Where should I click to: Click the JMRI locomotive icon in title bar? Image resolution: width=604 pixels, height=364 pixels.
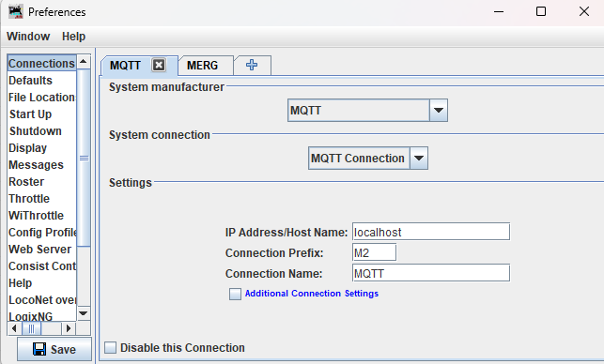coord(15,11)
